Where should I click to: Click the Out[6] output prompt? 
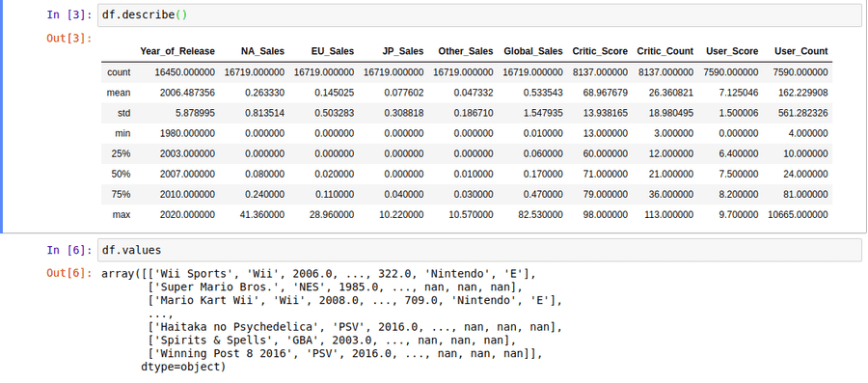tap(69, 273)
